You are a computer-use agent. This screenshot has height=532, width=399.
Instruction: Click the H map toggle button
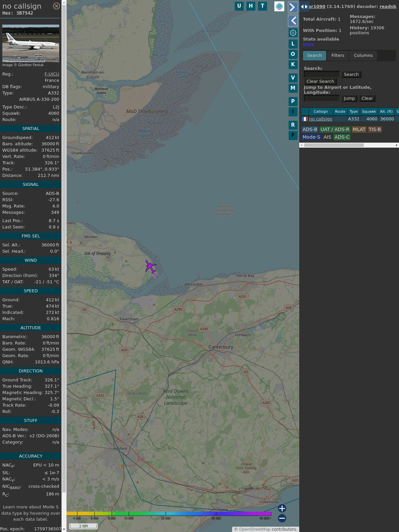point(251,6)
